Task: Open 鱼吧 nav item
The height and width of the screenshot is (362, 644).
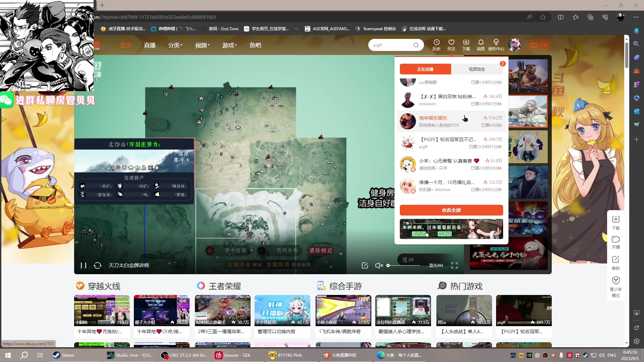Action: click(x=255, y=45)
